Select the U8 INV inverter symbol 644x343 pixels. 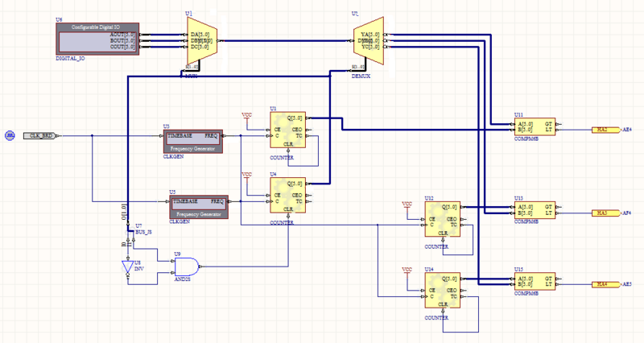[x=126, y=267]
